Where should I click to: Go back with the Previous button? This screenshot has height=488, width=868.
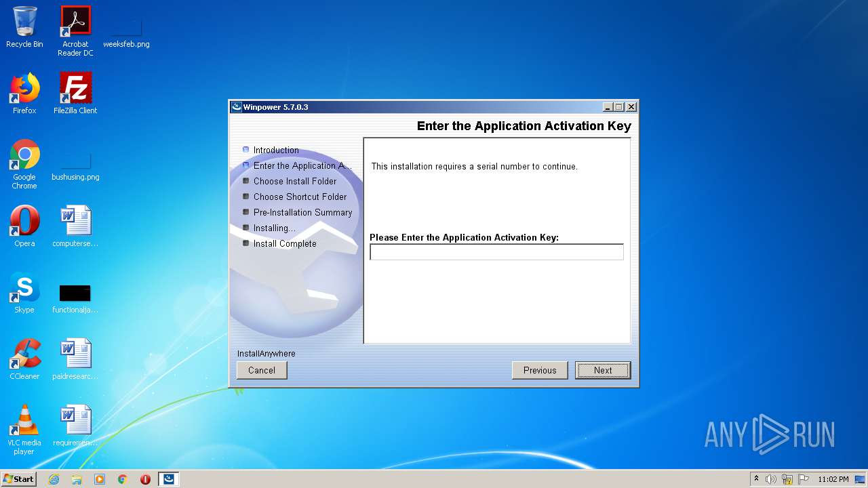(x=540, y=370)
